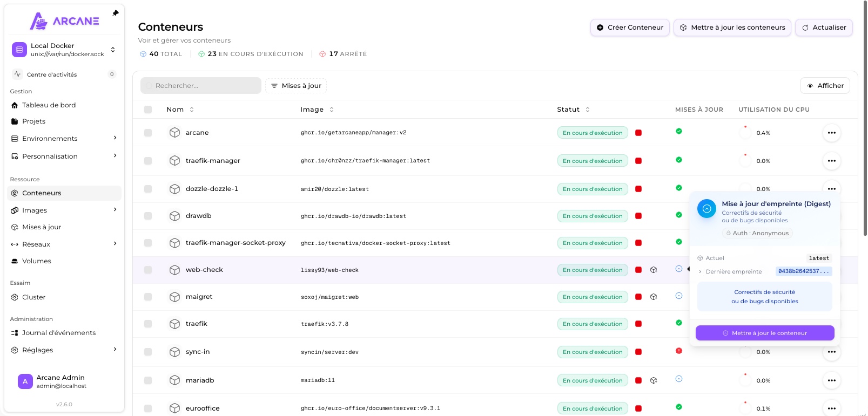Click the blue update-available icon for maigret
This screenshot has height=416, width=868.
[x=679, y=296]
